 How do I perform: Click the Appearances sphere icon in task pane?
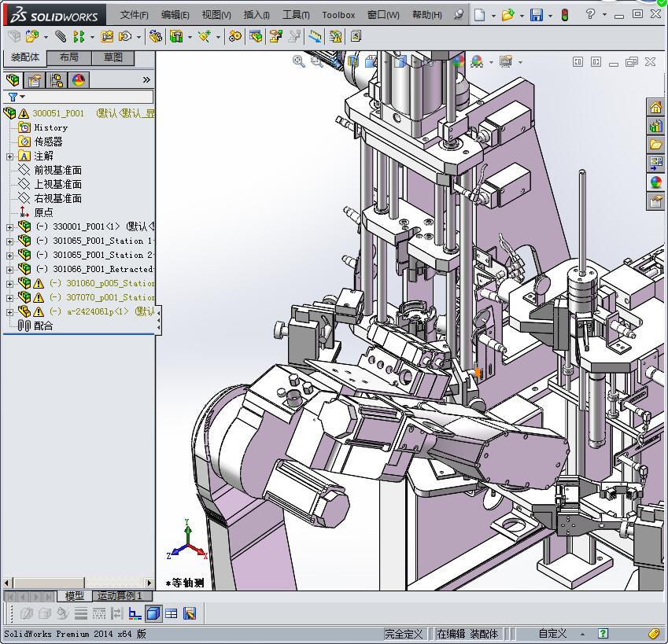tap(655, 182)
